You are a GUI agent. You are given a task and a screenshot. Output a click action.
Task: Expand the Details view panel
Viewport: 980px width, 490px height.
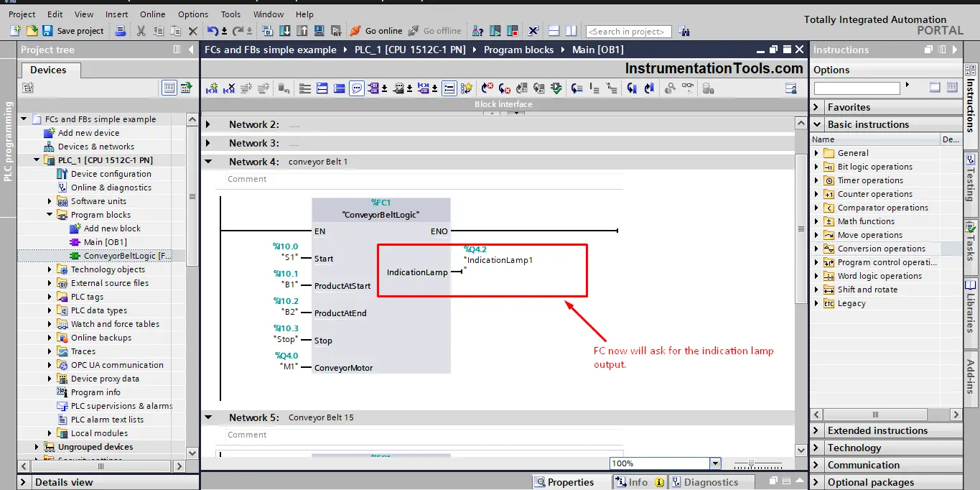tap(24, 482)
